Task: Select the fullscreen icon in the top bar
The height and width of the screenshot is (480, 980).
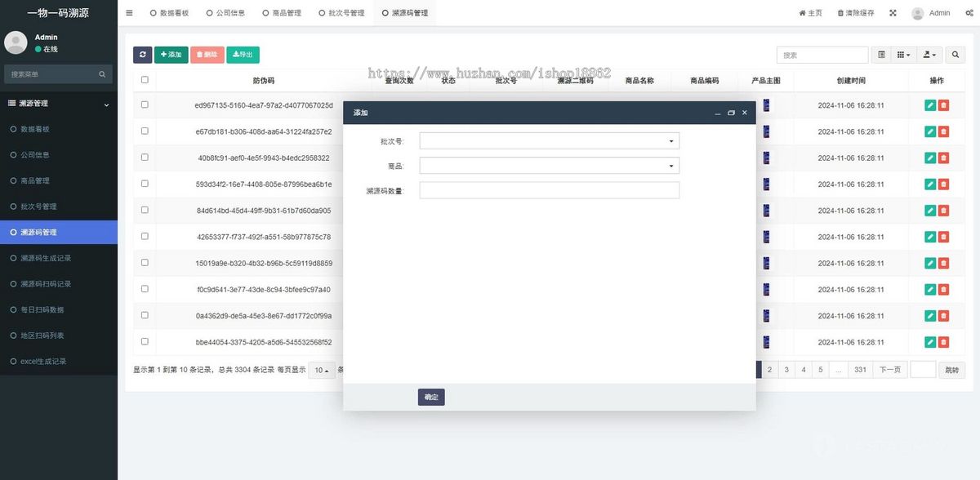Action: coord(894,12)
